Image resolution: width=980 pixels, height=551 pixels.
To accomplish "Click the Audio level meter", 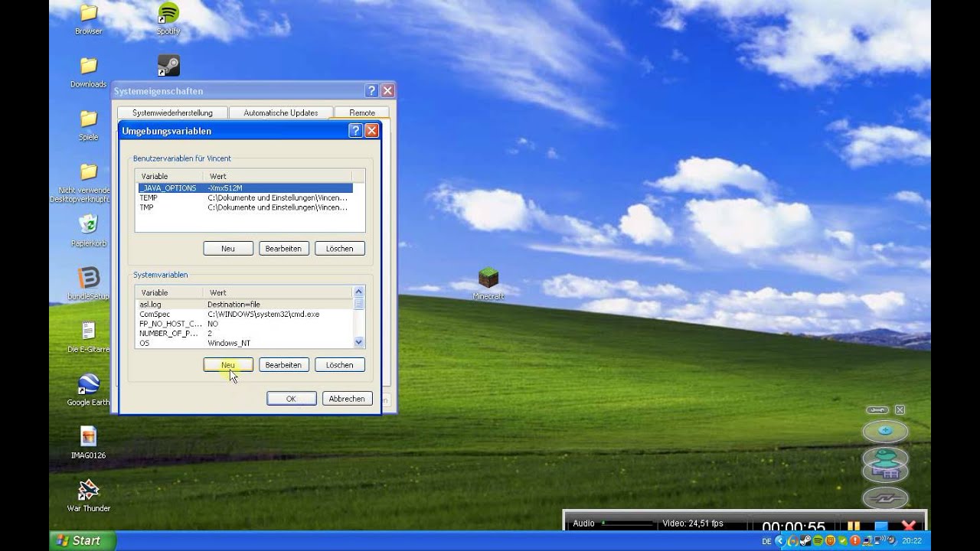I will tap(627, 523).
